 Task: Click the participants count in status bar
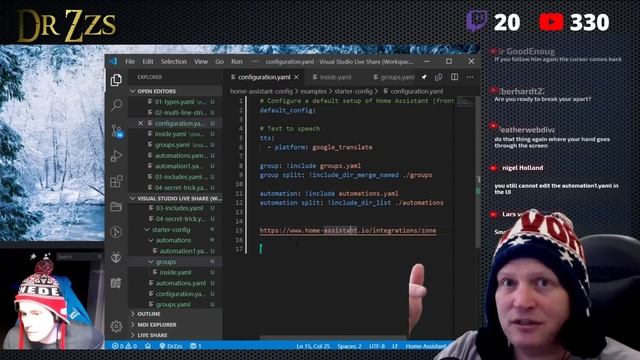[x=196, y=346]
